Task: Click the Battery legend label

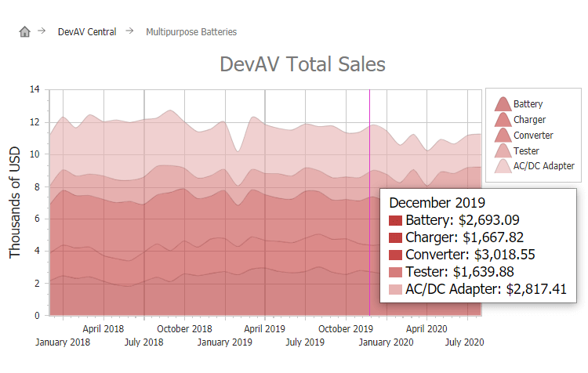Action: point(528,103)
